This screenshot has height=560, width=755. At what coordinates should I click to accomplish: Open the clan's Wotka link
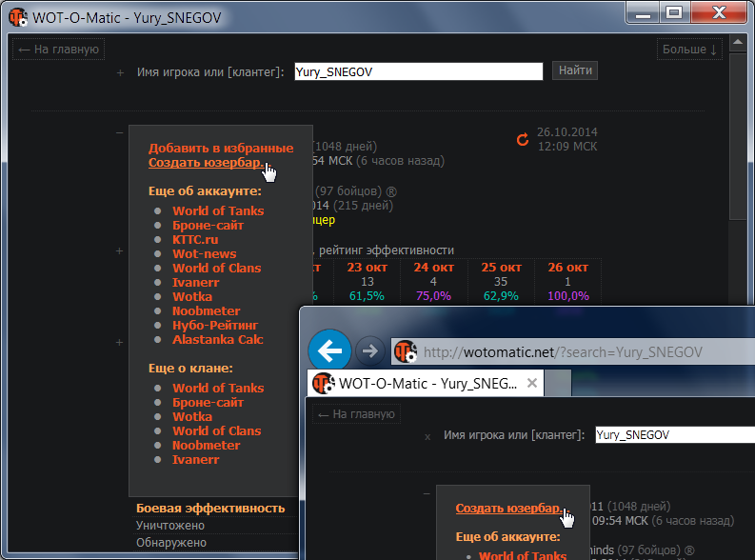[x=192, y=416]
